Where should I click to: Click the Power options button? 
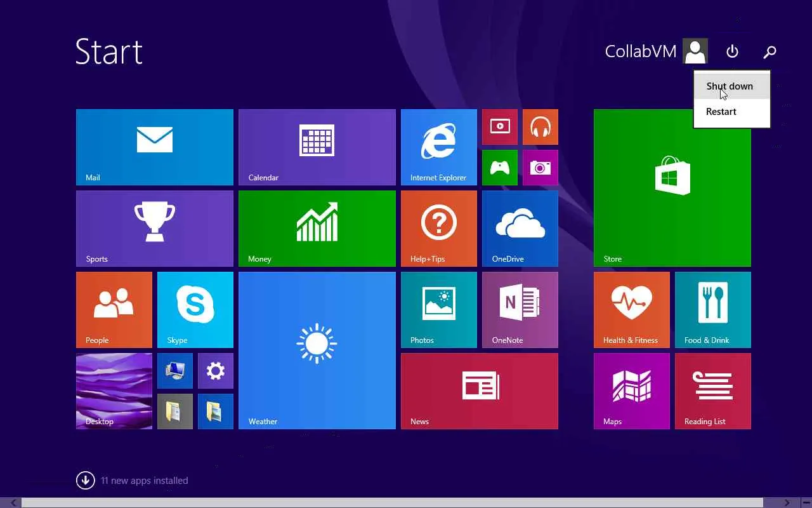(x=733, y=51)
